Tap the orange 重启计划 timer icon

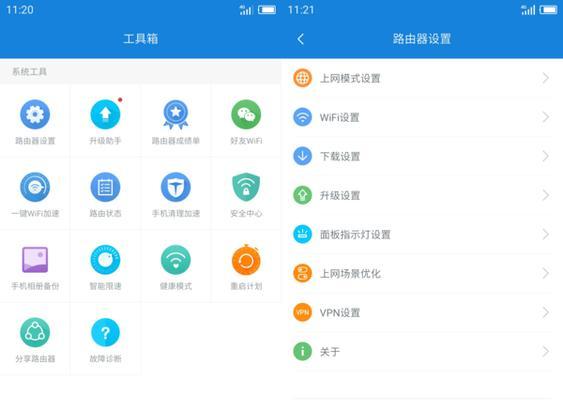pyautogui.click(x=246, y=260)
